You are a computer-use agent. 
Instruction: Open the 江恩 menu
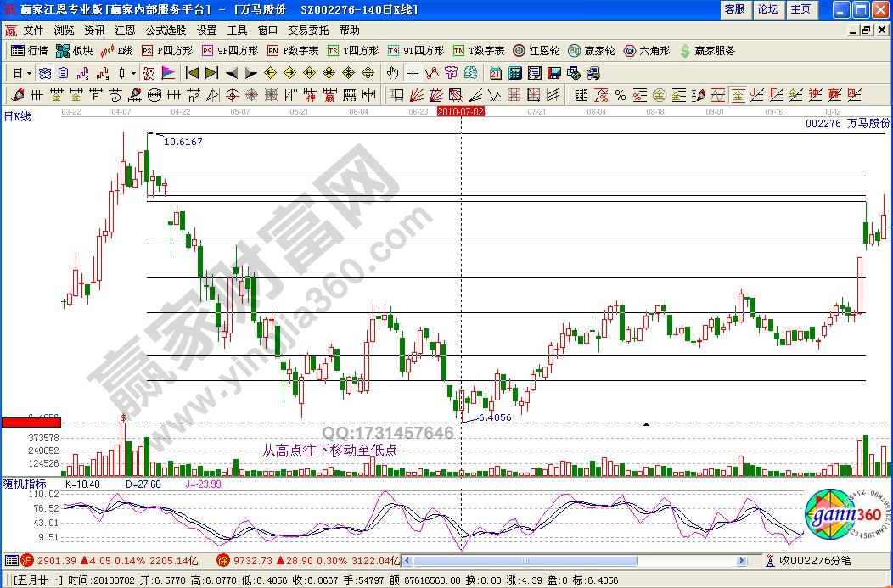[x=125, y=30]
